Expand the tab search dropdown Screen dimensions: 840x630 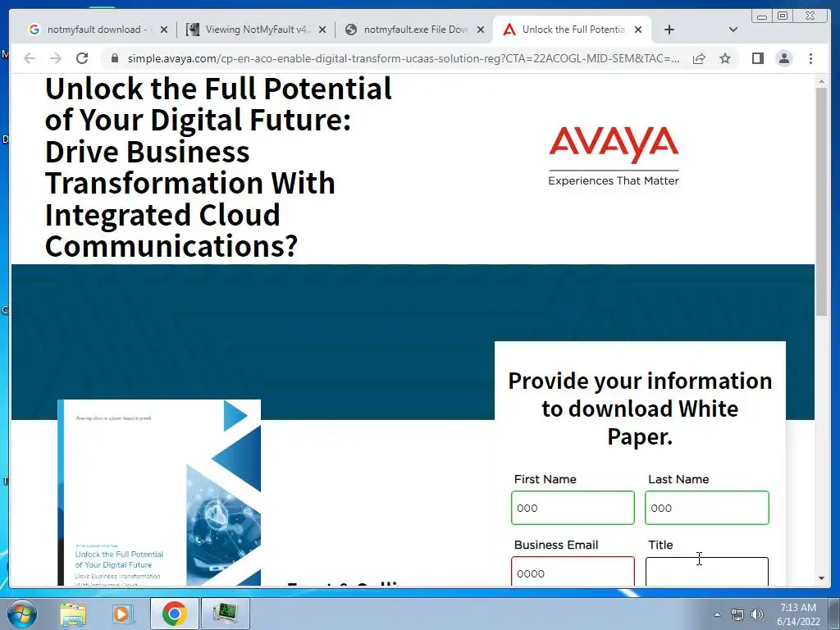tap(733, 30)
